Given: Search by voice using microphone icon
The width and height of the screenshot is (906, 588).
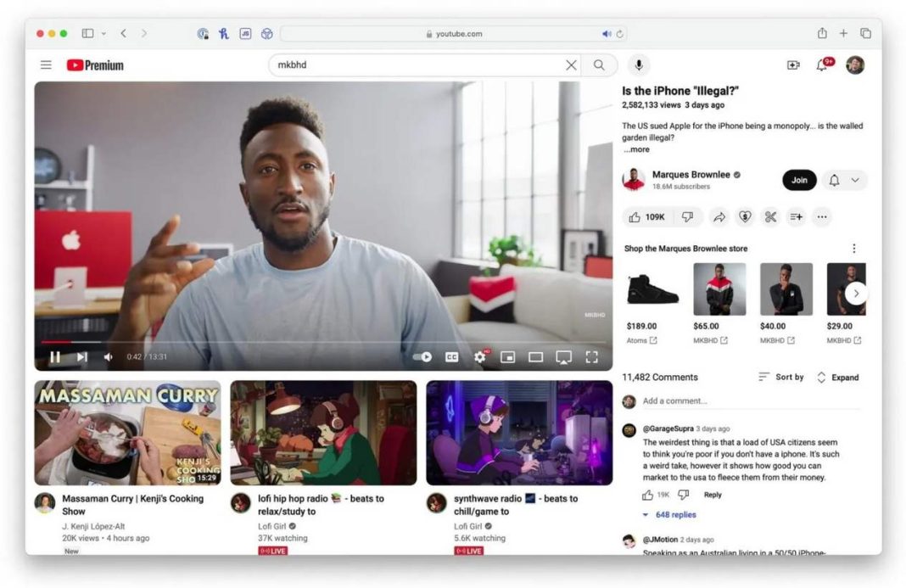Looking at the screenshot, I should 639,65.
